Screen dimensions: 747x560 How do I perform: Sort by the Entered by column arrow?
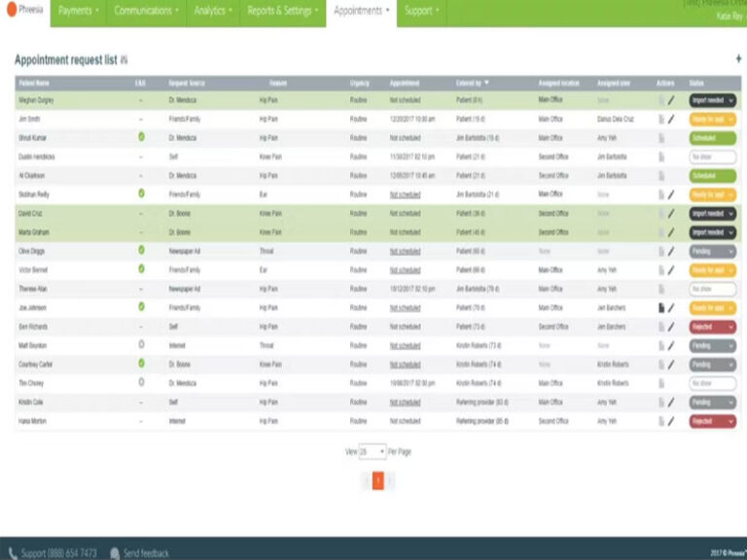click(x=486, y=83)
